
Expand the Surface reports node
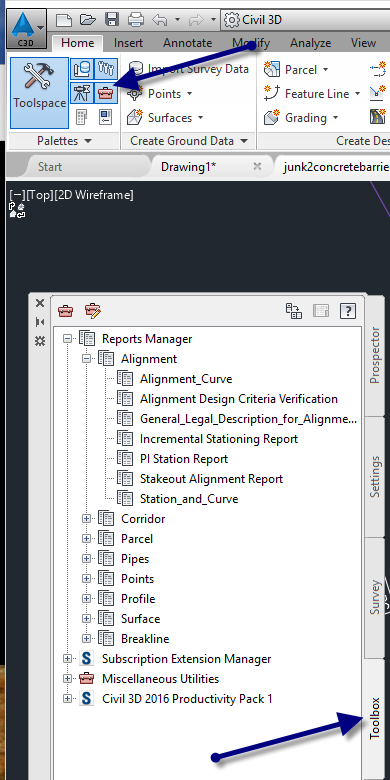tap(87, 619)
